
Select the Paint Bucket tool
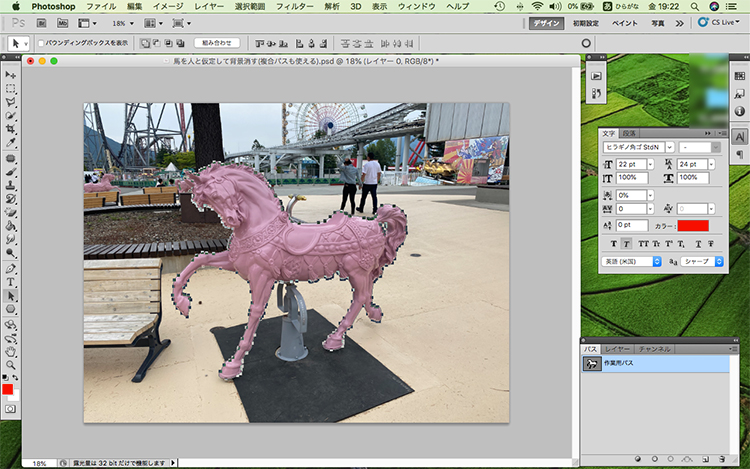(11, 226)
